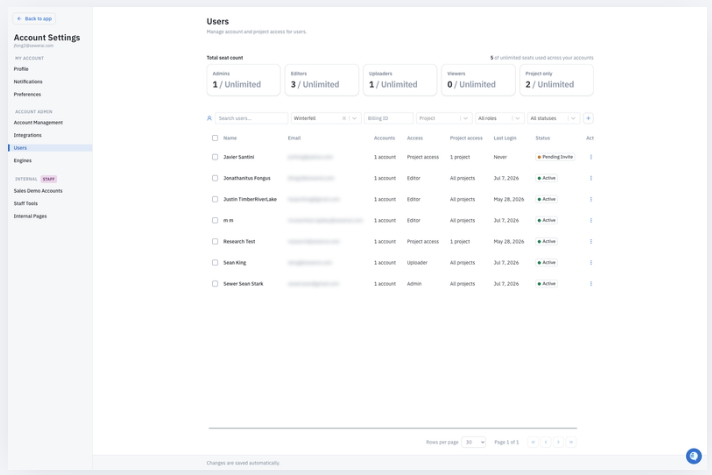712x475 pixels.
Task: Sort by the Email column header
Action: [x=294, y=138]
